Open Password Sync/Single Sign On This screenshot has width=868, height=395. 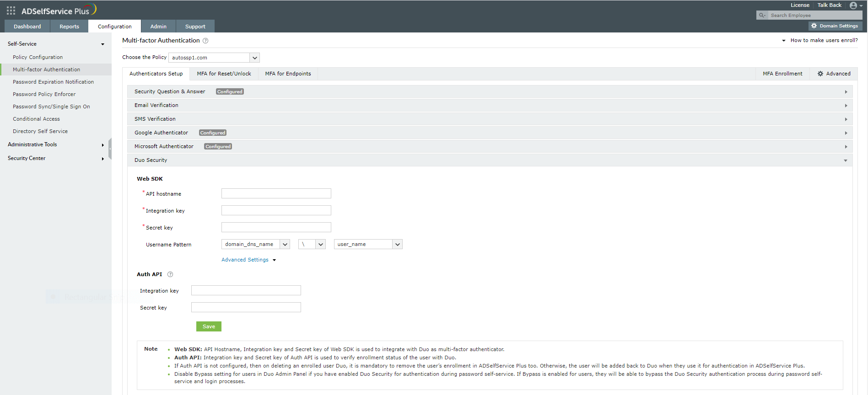pyautogui.click(x=51, y=107)
